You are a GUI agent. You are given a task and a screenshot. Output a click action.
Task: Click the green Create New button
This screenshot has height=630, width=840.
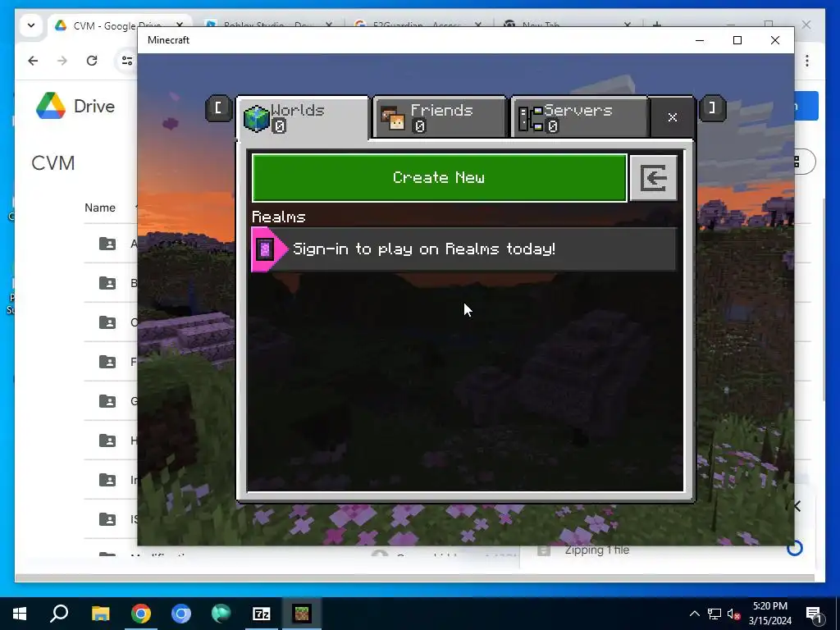point(439,178)
